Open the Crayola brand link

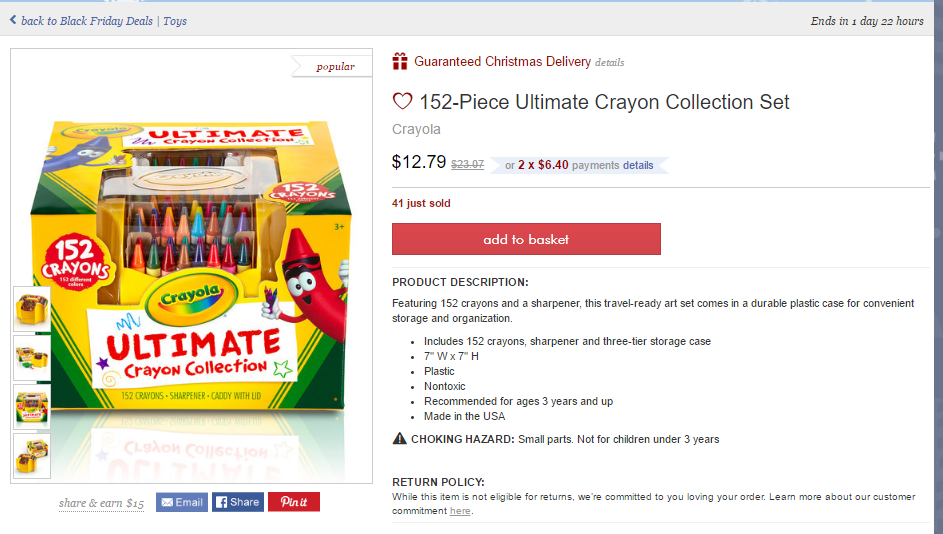[416, 129]
